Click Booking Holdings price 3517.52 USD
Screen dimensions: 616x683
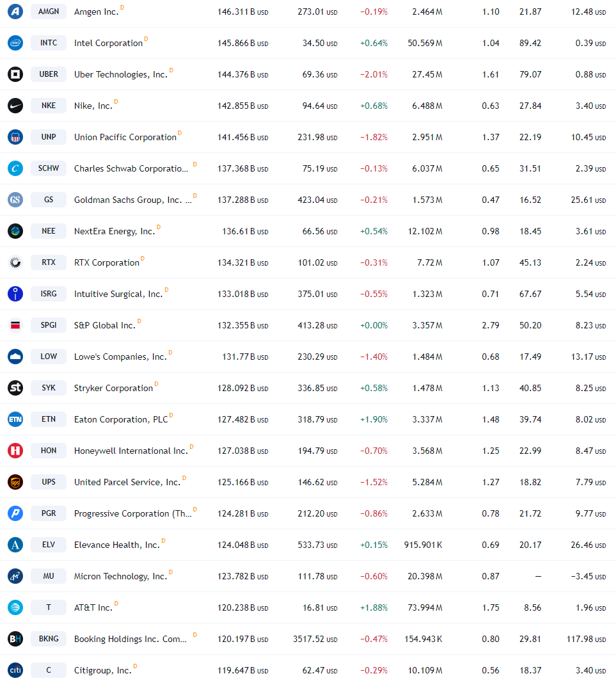point(315,639)
